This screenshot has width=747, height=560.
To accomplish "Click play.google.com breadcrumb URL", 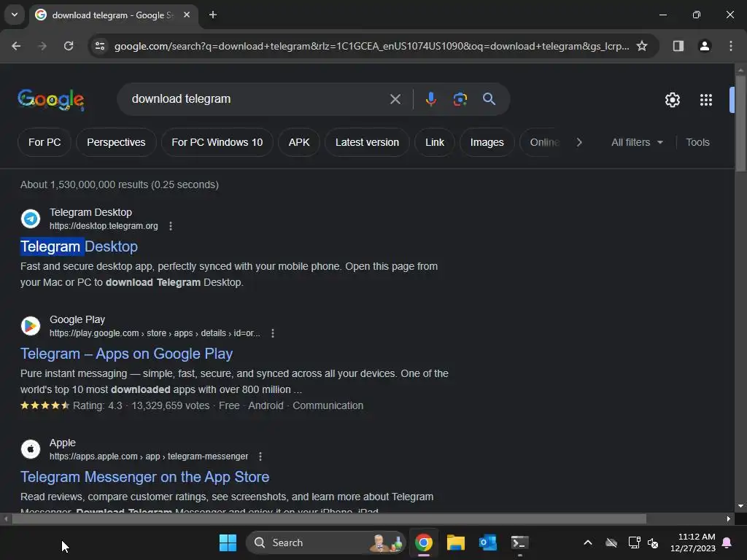I will pos(155,333).
